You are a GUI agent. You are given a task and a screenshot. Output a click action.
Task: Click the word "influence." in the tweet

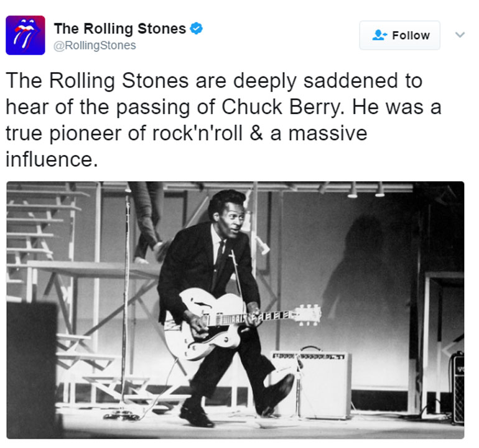(x=52, y=160)
